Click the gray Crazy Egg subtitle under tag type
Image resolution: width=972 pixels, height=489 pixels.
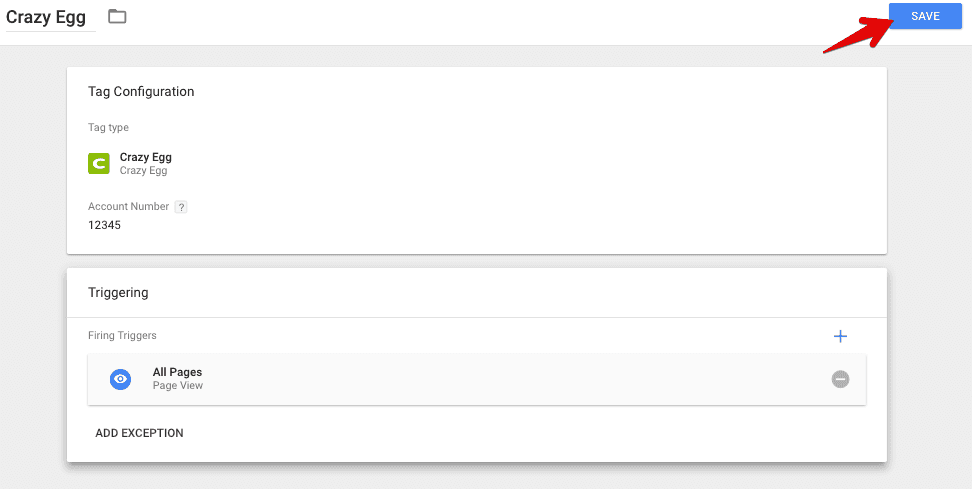pos(143,171)
